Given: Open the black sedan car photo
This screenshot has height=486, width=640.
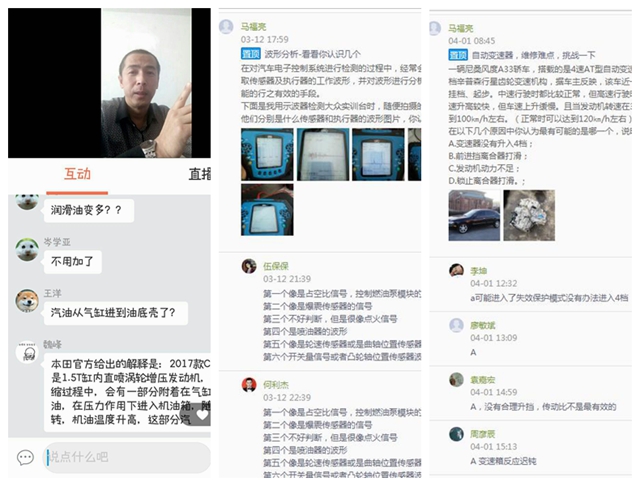Looking at the screenshot, I should (474, 215).
